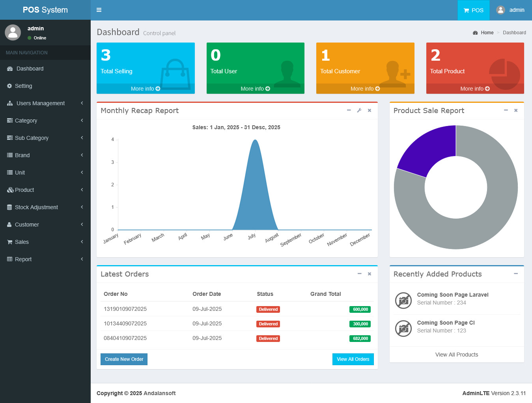Expand the Stock Adjustment submenu
The height and width of the screenshot is (403, 532).
(x=45, y=207)
